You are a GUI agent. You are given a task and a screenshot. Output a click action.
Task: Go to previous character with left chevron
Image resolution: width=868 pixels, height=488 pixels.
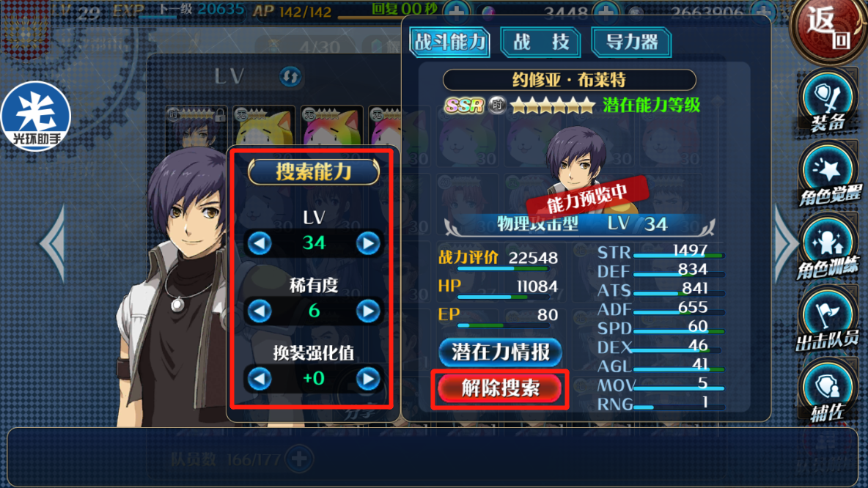pos(54,243)
